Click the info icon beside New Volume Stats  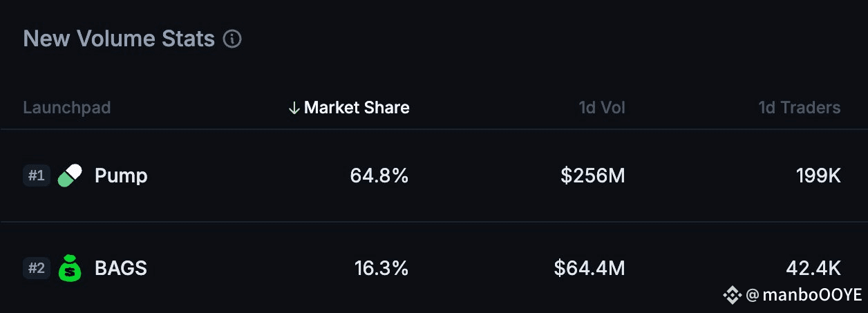[232, 39]
